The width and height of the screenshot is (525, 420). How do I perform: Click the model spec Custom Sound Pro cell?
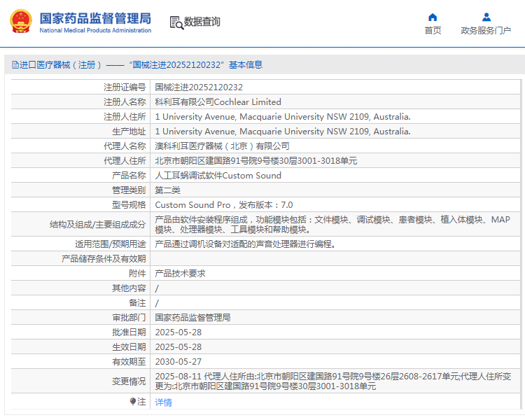click(223, 205)
